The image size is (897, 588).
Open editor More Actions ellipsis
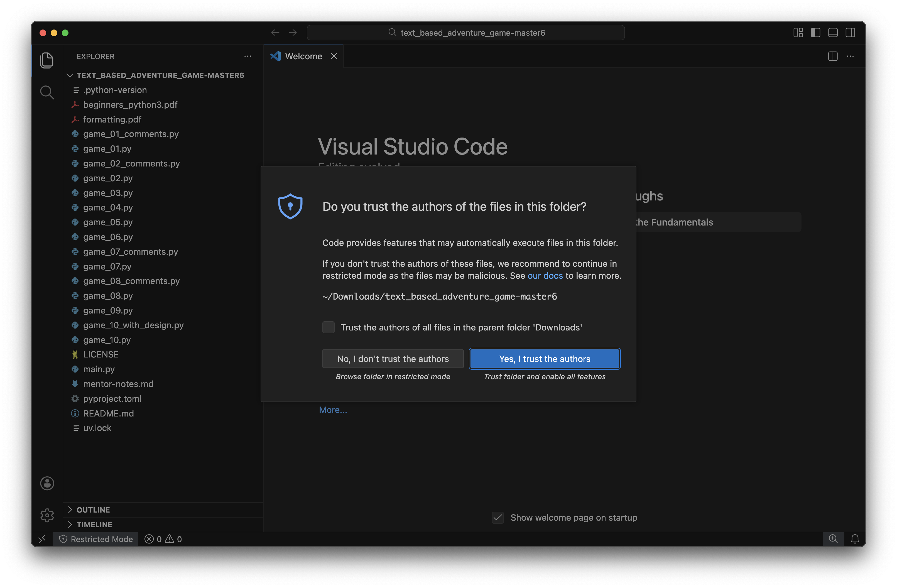click(850, 56)
